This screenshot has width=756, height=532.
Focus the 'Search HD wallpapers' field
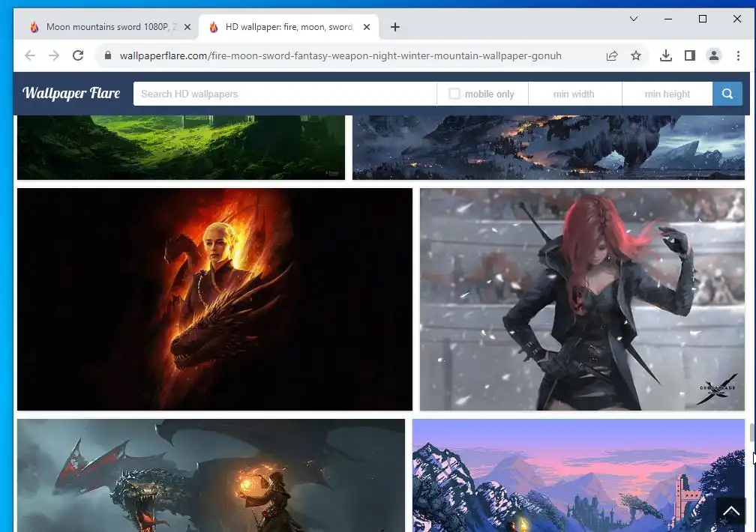285,94
